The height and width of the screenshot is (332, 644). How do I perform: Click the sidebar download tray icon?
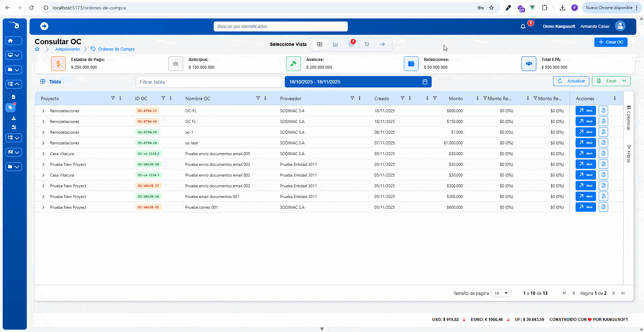click(x=14, y=118)
